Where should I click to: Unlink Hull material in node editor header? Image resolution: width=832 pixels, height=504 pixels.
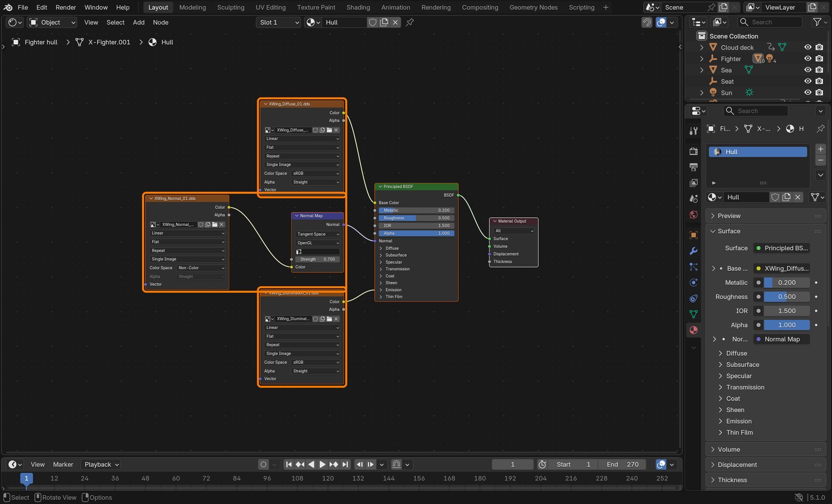[395, 22]
